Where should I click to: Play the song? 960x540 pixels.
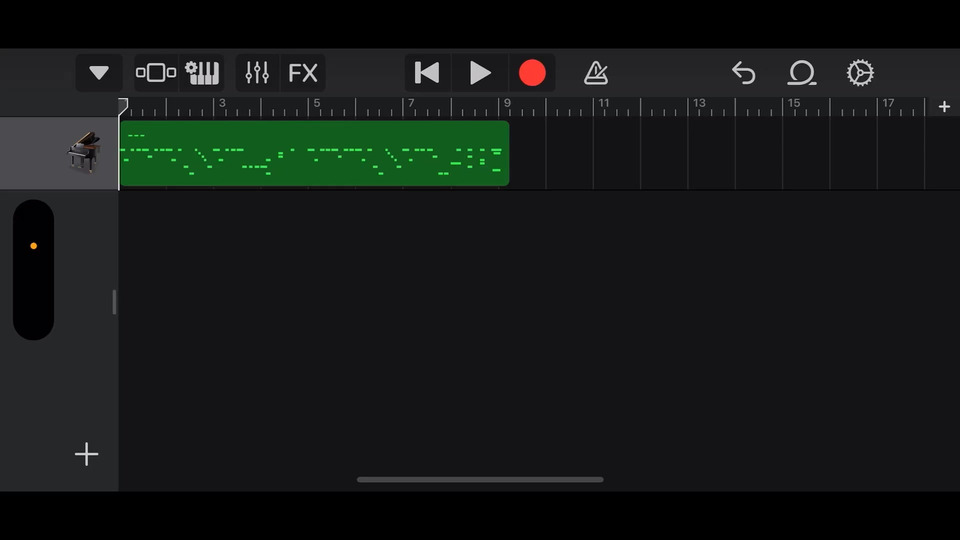pyautogui.click(x=480, y=73)
